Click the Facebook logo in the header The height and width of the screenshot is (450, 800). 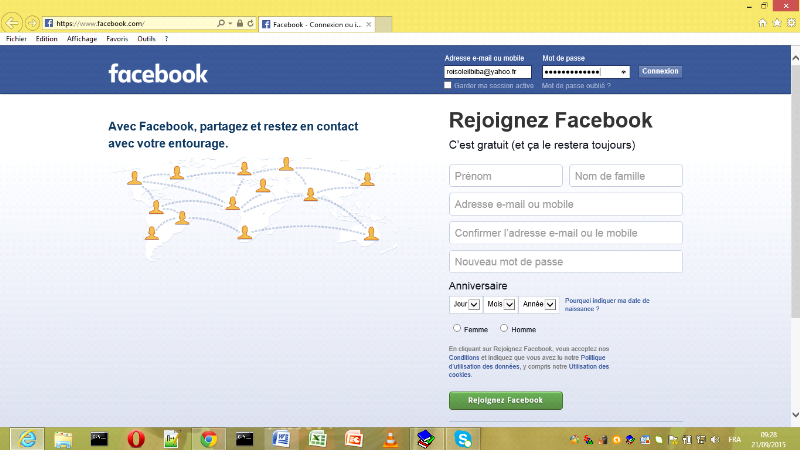point(158,73)
